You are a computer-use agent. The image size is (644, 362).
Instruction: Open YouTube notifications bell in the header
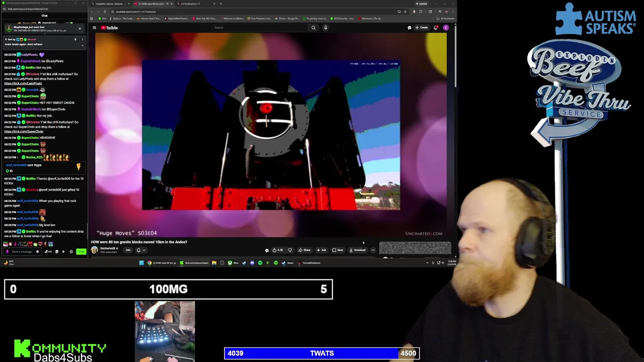[x=436, y=28]
